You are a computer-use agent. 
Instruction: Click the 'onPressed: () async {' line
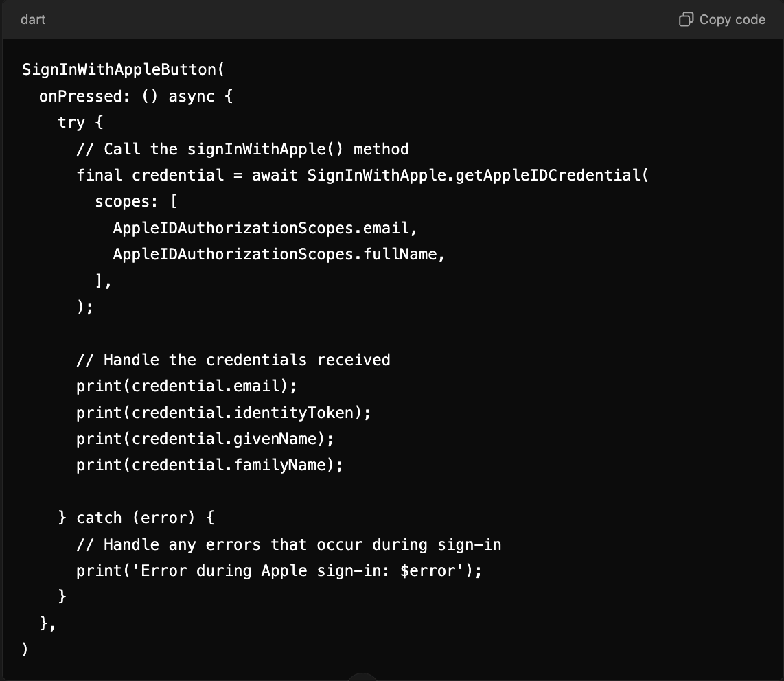click(136, 96)
